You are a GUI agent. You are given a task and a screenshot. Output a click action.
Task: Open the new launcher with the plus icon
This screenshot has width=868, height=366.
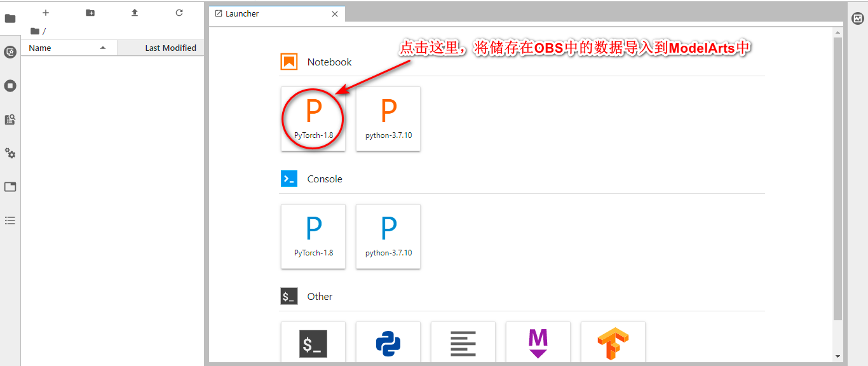45,12
